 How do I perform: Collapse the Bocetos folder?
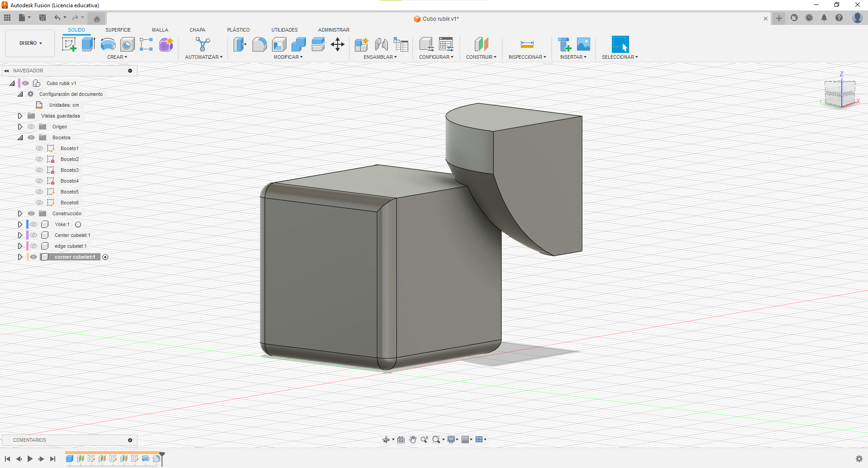coord(20,137)
